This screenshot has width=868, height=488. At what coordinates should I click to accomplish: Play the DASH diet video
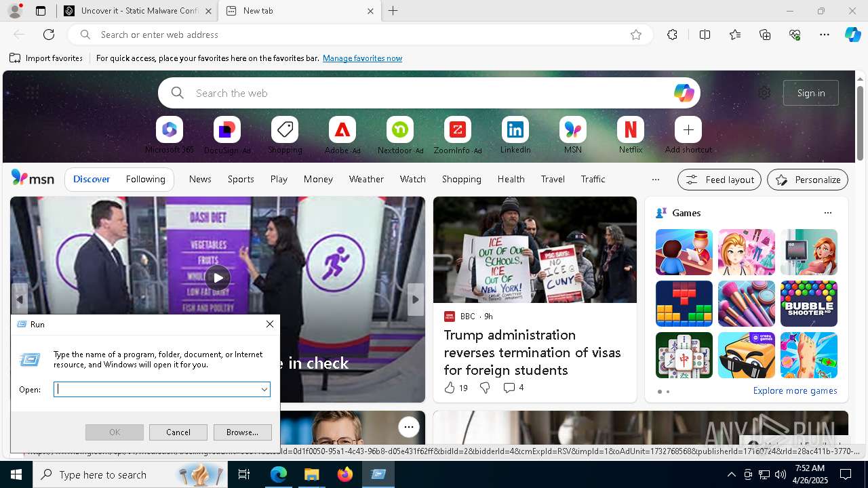[218, 278]
